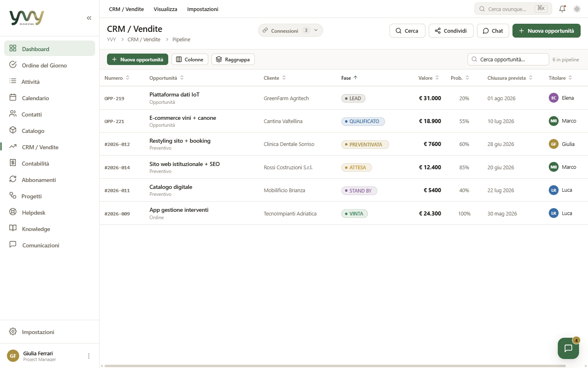Click the Raggruppa button
The width and height of the screenshot is (588, 368).
(x=233, y=59)
